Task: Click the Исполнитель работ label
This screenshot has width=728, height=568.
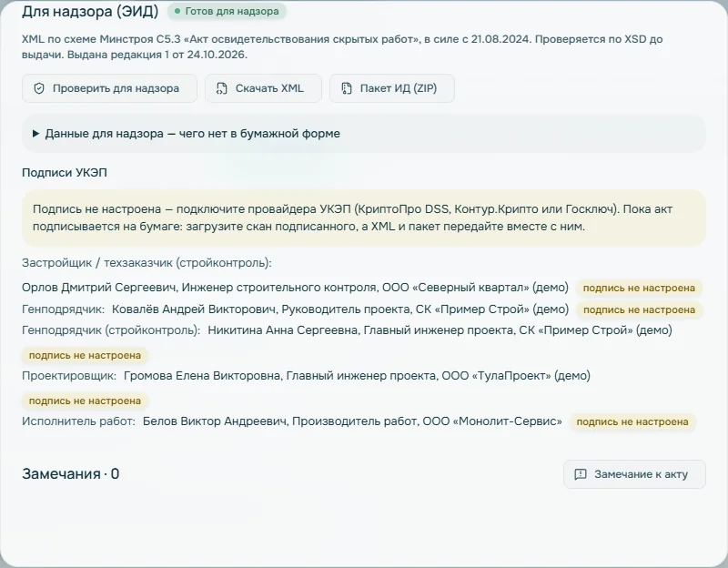Action: coord(78,421)
